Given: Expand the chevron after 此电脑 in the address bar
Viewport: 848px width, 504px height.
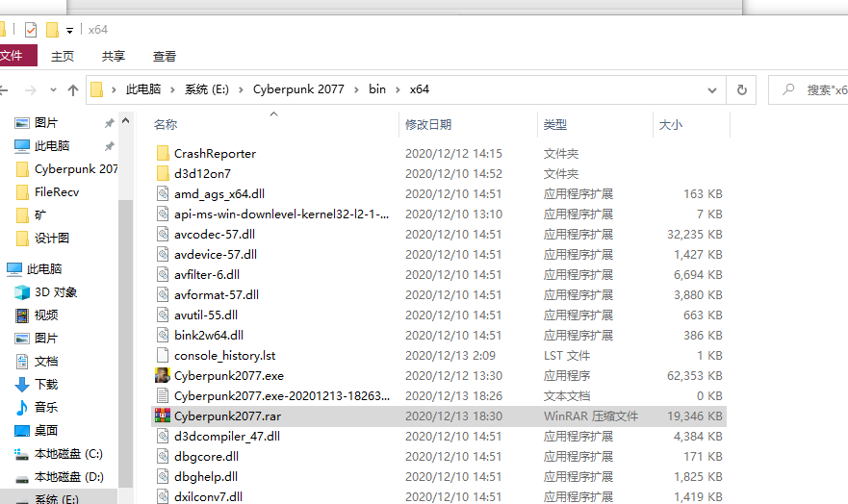Looking at the screenshot, I should (x=172, y=89).
